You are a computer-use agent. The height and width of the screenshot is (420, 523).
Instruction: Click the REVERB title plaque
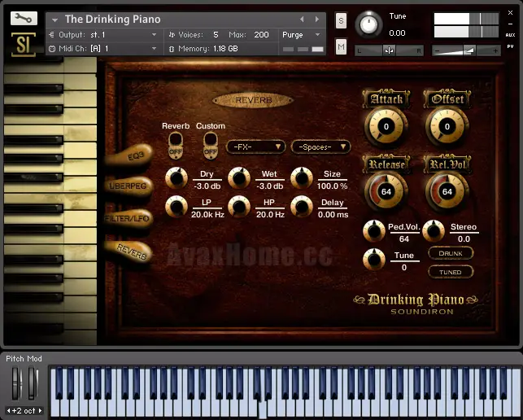253,100
